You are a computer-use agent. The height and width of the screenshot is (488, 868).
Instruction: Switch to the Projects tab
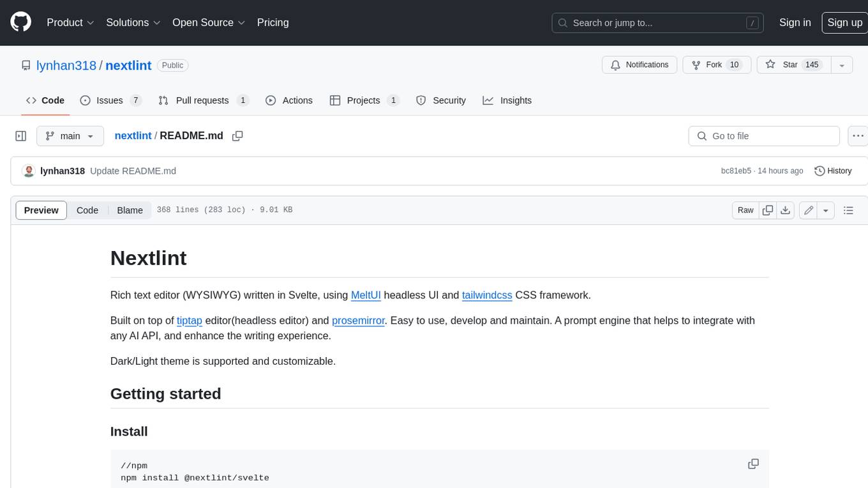pyautogui.click(x=364, y=100)
